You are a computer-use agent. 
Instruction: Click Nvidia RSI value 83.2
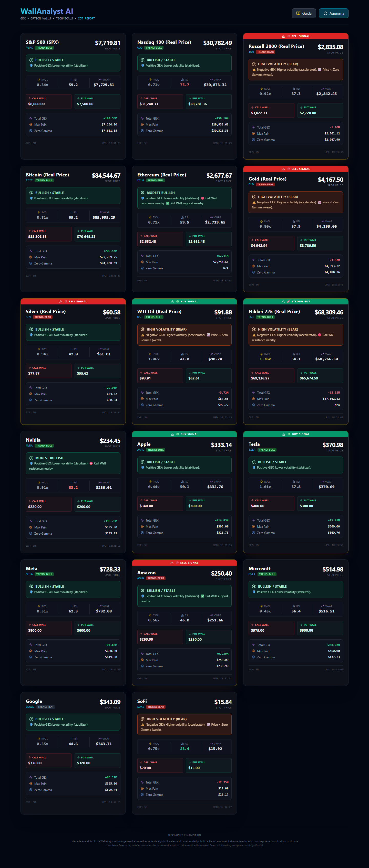[73, 488]
